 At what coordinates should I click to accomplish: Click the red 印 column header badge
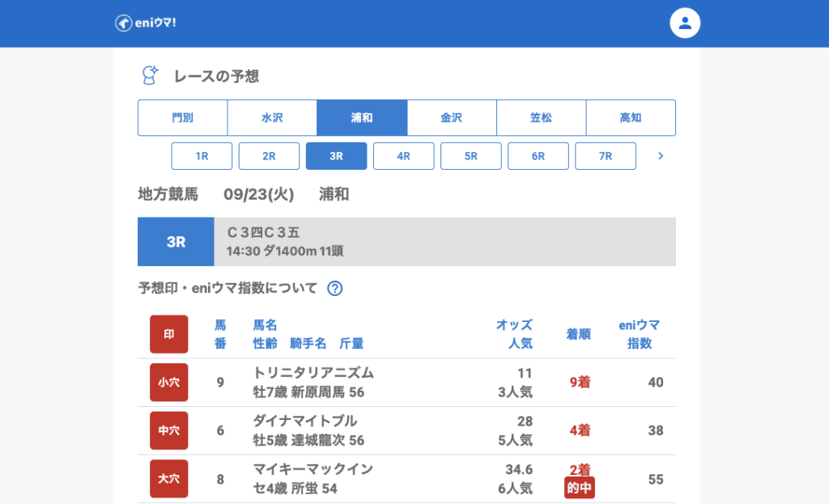[x=168, y=334]
